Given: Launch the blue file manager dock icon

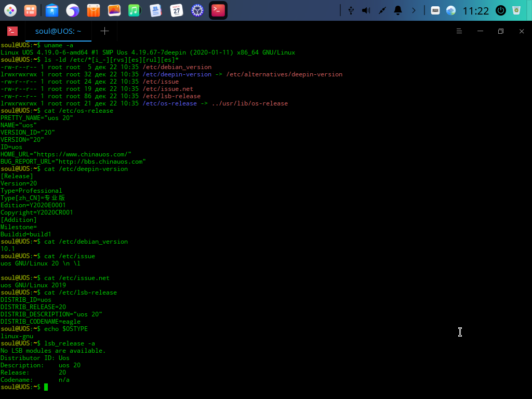Looking at the screenshot, I should coord(52,10).
